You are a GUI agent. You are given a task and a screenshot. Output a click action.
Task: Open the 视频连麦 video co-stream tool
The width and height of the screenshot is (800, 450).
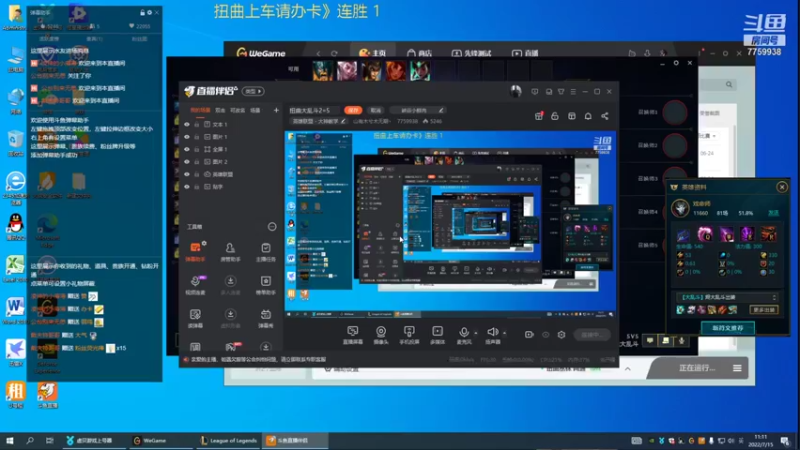tap(195, 285)
